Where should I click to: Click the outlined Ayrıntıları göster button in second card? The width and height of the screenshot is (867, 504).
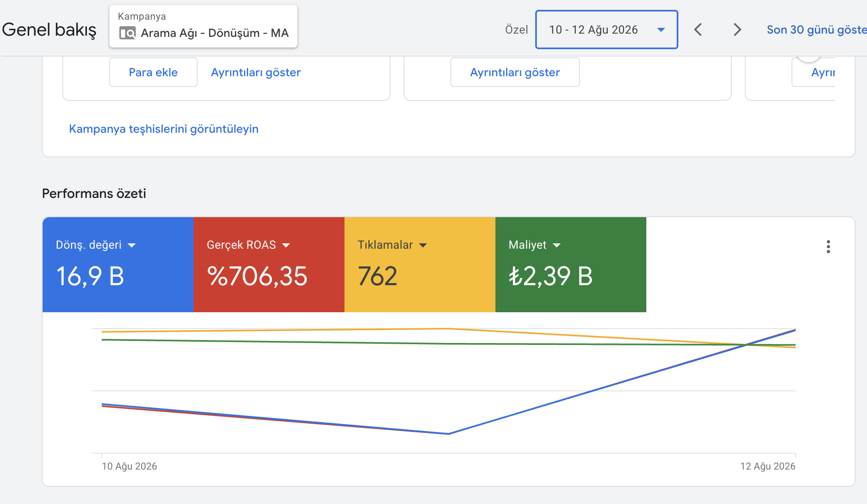pyautogui.click(x=515, y=72)
